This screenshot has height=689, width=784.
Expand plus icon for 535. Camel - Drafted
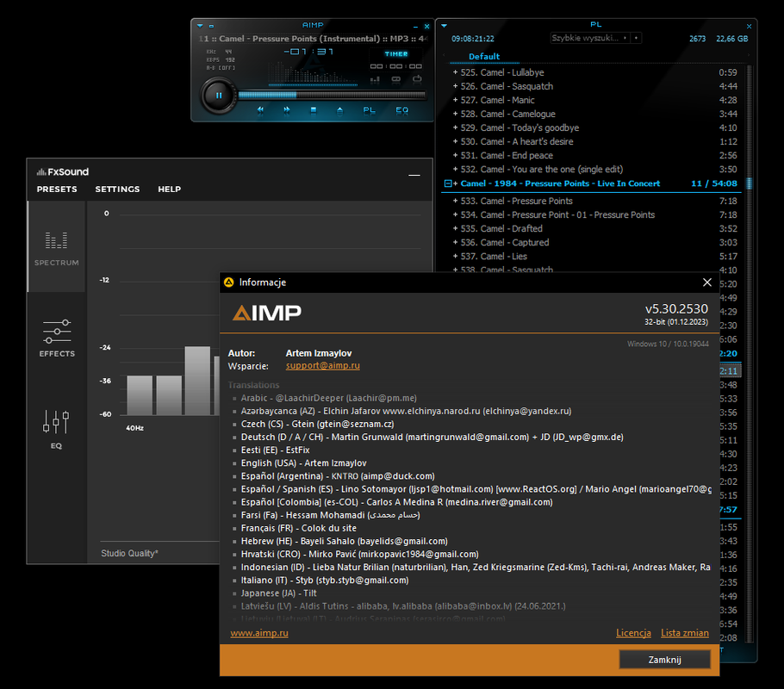pyautogui.click(x=455, y=228)
